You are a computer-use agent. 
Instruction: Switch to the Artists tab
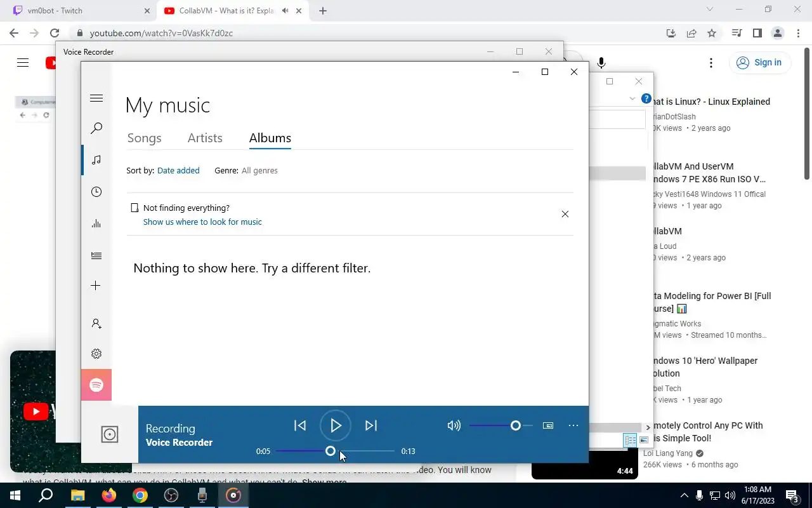point(205,138)
